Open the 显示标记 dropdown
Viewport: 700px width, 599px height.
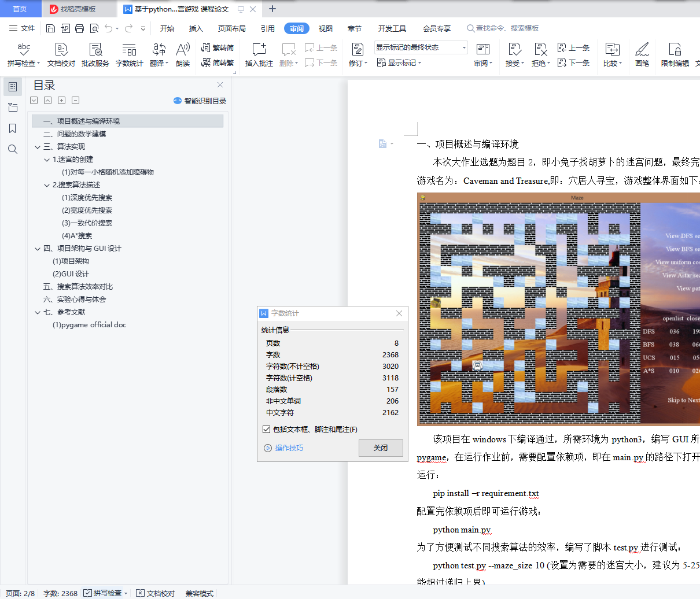399,62
